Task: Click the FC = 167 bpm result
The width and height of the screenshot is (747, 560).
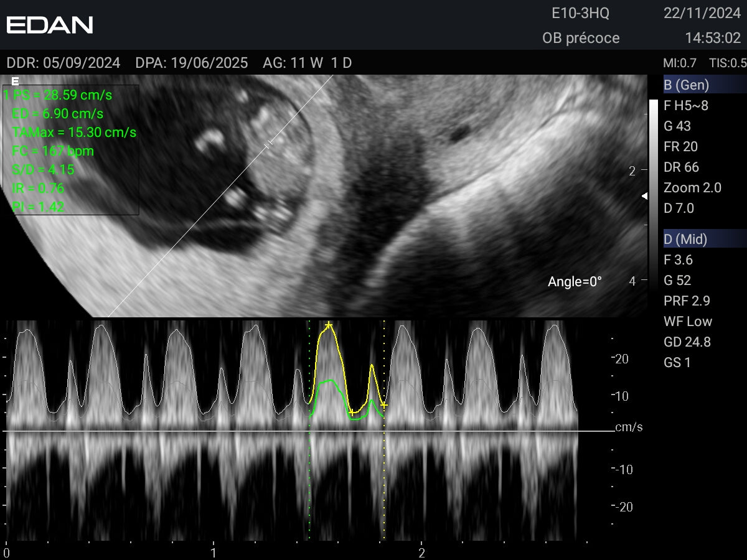Action: (53, 151)
